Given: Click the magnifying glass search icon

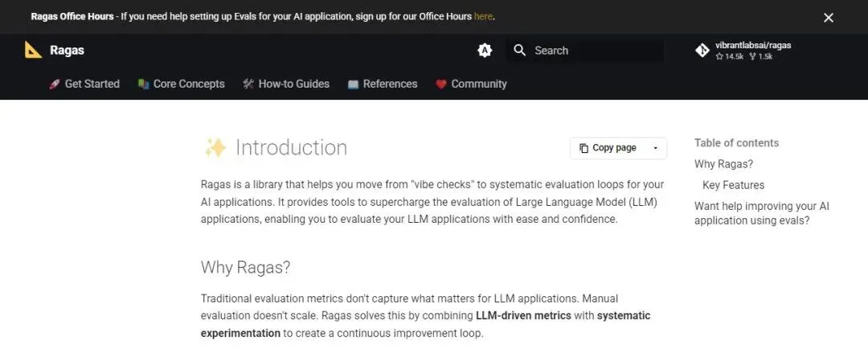Looking at the screenshot, I should tap(519, 51).
